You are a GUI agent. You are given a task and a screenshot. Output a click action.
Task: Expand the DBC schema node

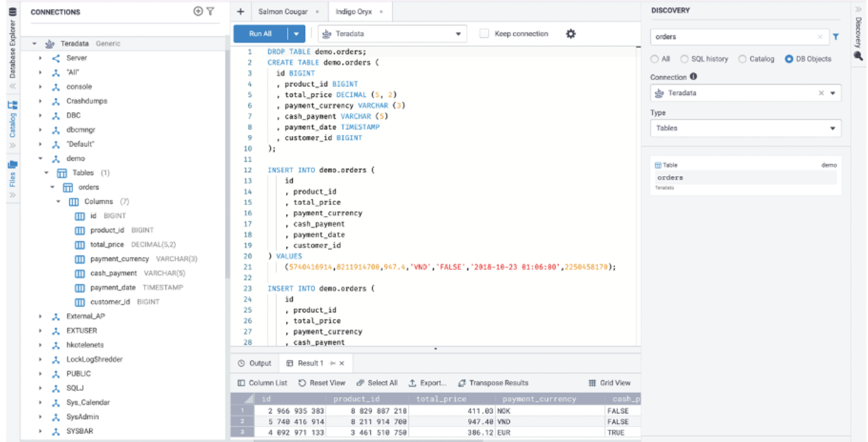[x=40, y=115]
